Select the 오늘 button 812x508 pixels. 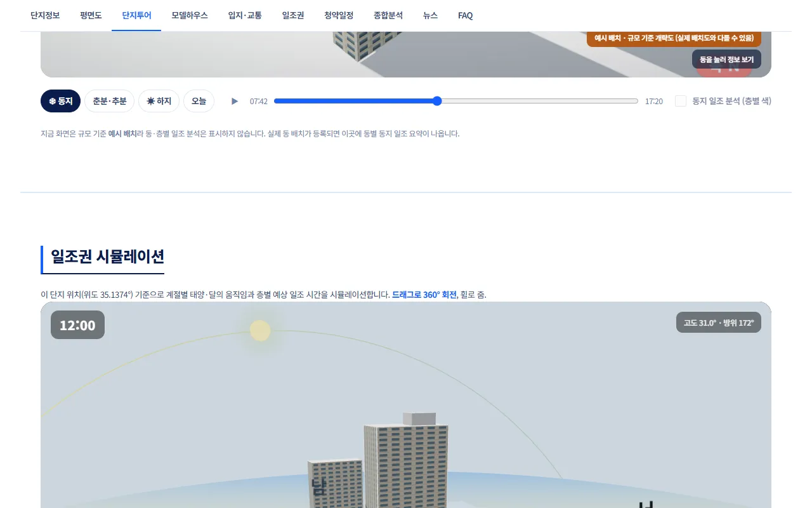[199, 101]
